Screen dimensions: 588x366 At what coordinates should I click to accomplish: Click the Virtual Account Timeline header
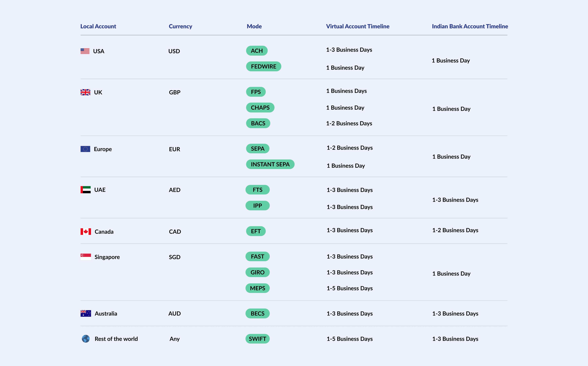(x=358, y=26)
